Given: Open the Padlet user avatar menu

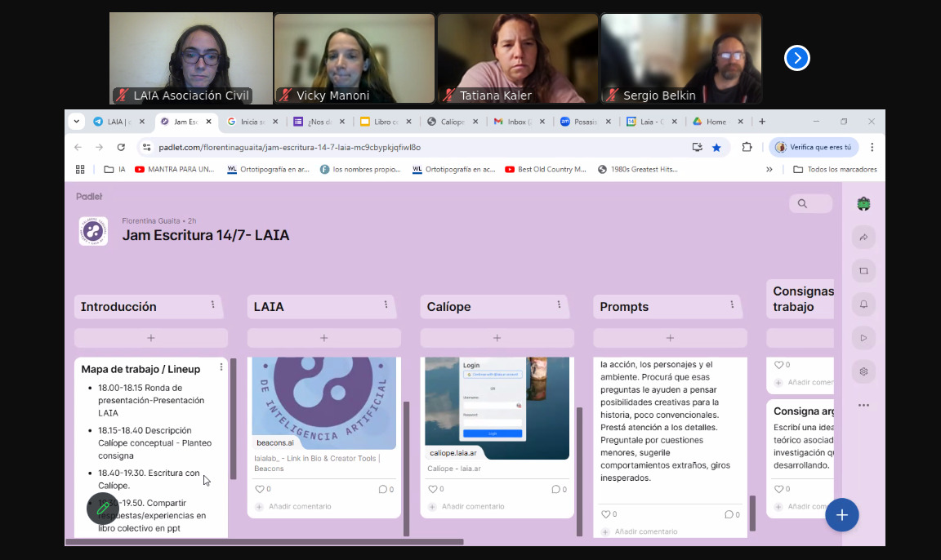Looking at the screenshot, I should [x=863, y=204].
